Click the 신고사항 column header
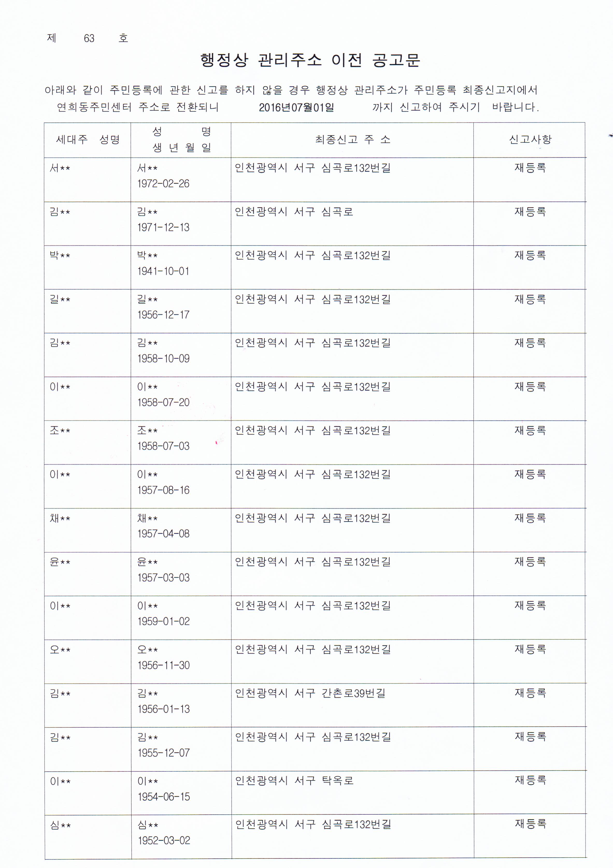This screenshot has width=613, height=868. pyautogui.click(x=530, y=140)
